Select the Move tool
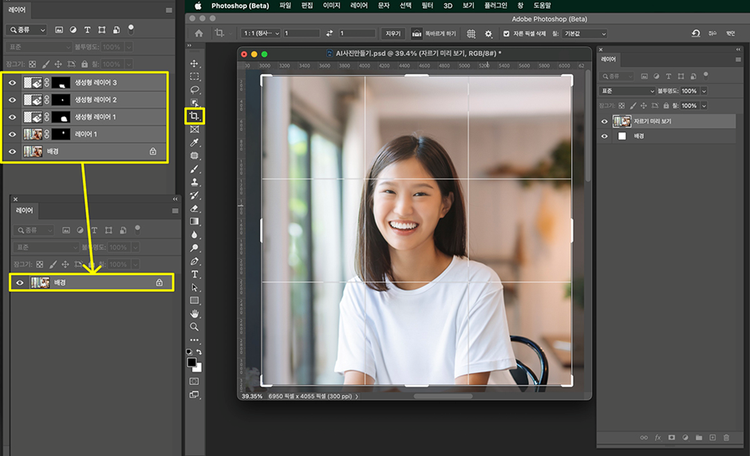750x456 pixels. click(194, 62)
